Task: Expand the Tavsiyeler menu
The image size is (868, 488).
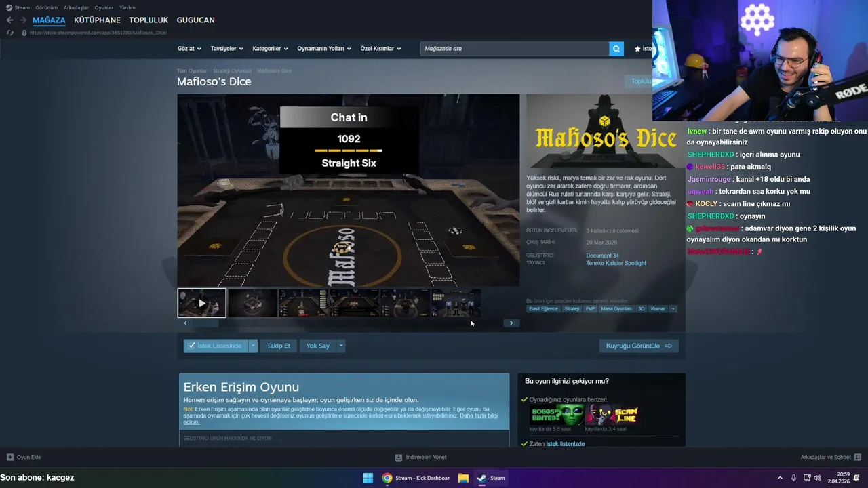Action: coord(226,49)
